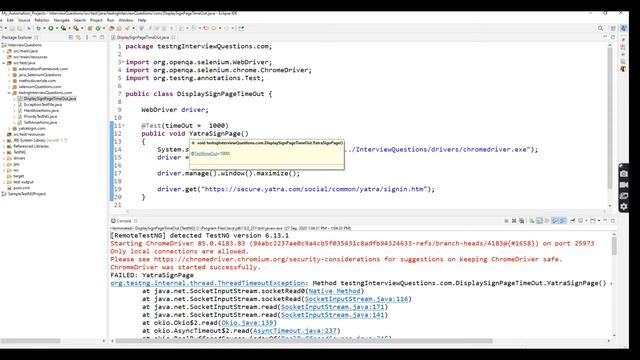Screen dimensions: 640x360
Task: Open the gear settings icon in overlay
Action: [624, 207]
